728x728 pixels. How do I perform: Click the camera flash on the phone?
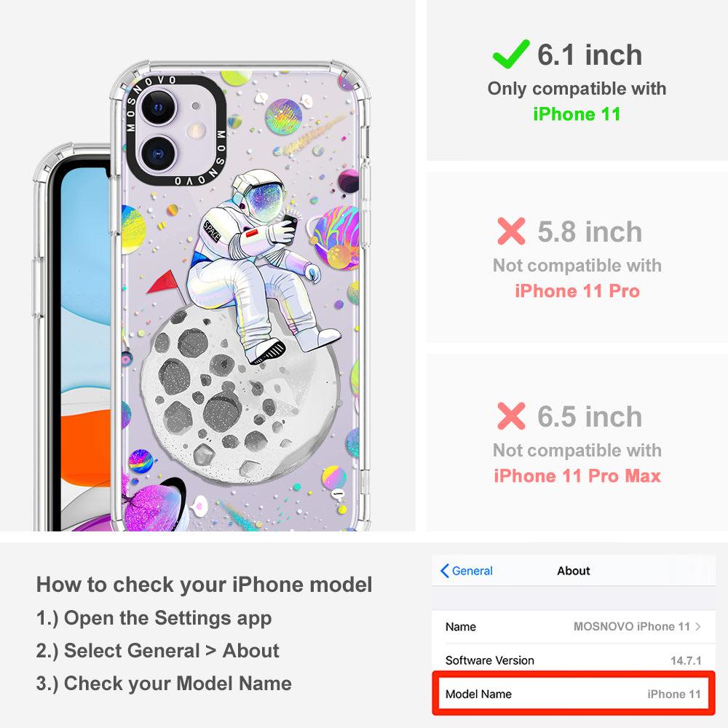[x=197, y=130]
